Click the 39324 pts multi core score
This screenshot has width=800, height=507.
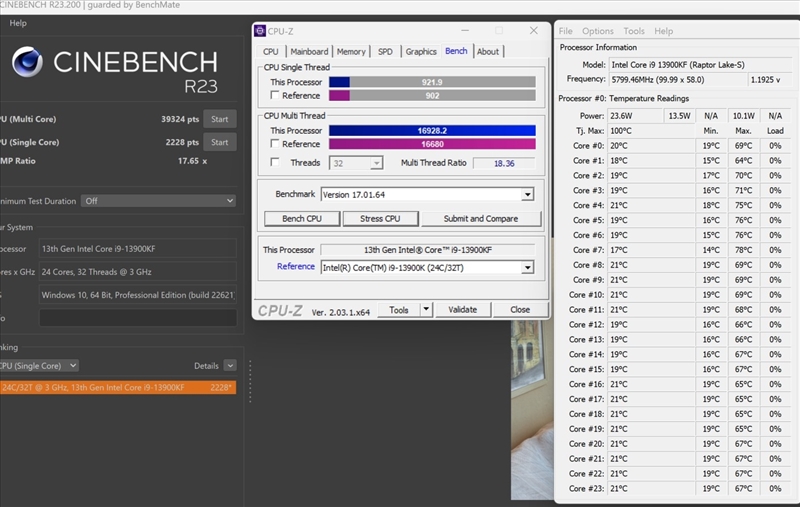[180, 119]
